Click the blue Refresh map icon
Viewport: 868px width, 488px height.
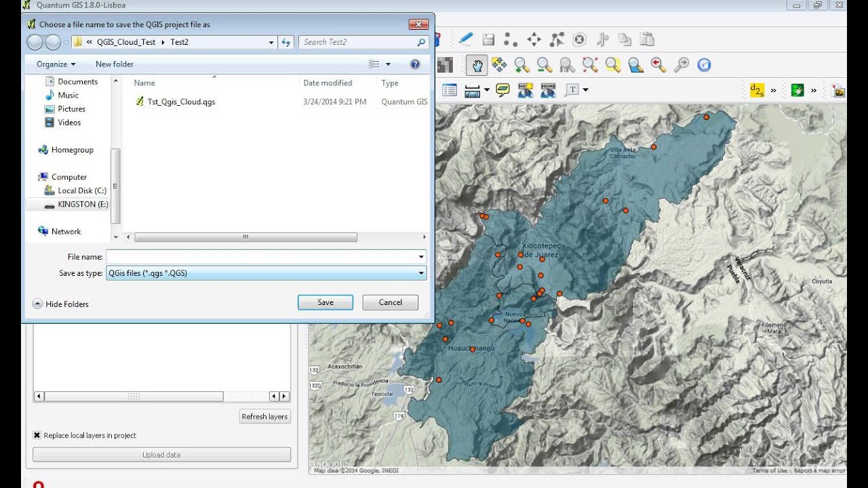[x=705, y=65]
